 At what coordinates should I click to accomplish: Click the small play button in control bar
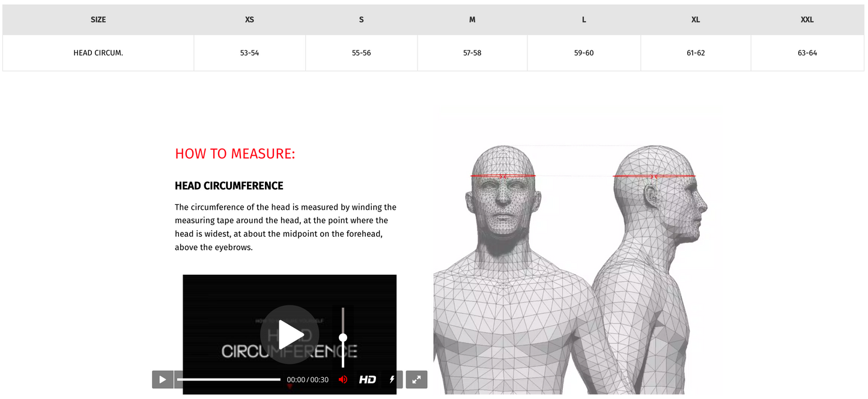pos(162,380)
